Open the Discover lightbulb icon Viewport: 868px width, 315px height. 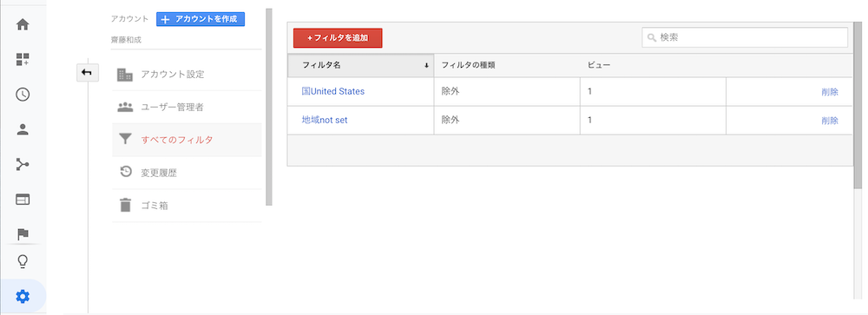click(23, 261)
